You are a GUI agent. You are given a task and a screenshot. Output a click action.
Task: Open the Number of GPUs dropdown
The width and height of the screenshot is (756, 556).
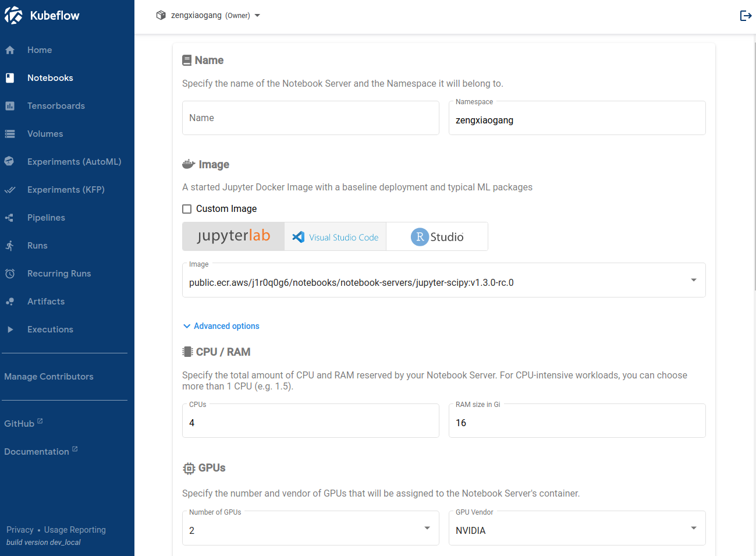point(311,529)
